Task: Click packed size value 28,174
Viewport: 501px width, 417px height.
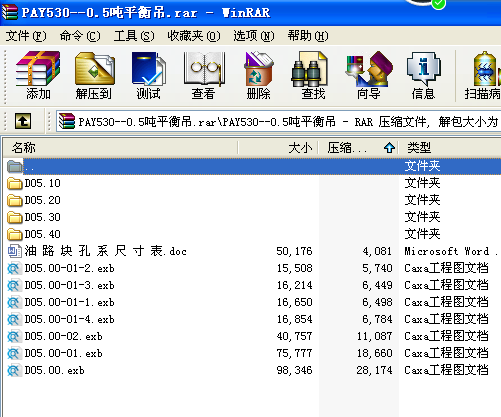Action: click(x=374, y=370)
